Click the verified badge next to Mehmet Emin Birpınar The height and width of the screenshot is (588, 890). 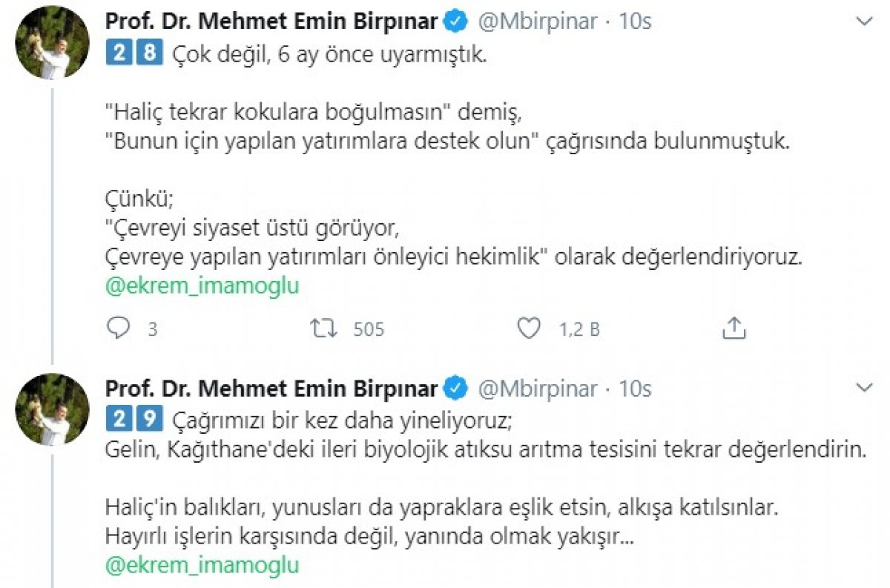pyautogui.click(x=454, y=22)
